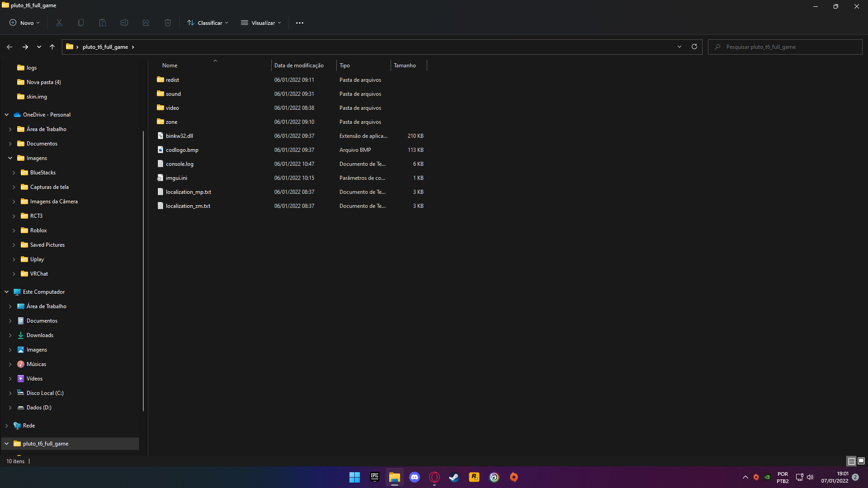The image size is (868, 488).
Task: Click the Copy toolbar icon
Action: [81, 23]
